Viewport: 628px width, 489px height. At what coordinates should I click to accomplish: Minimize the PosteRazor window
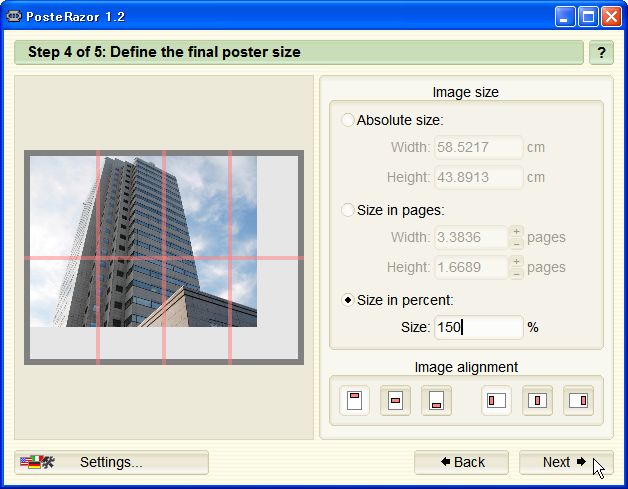point(565,17)
